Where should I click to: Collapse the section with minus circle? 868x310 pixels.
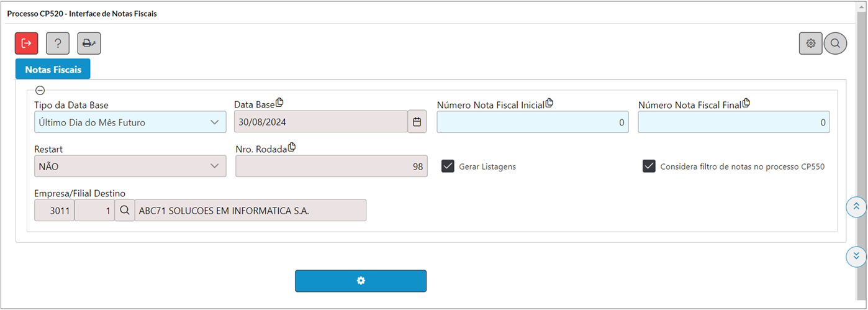coord(40,90)
